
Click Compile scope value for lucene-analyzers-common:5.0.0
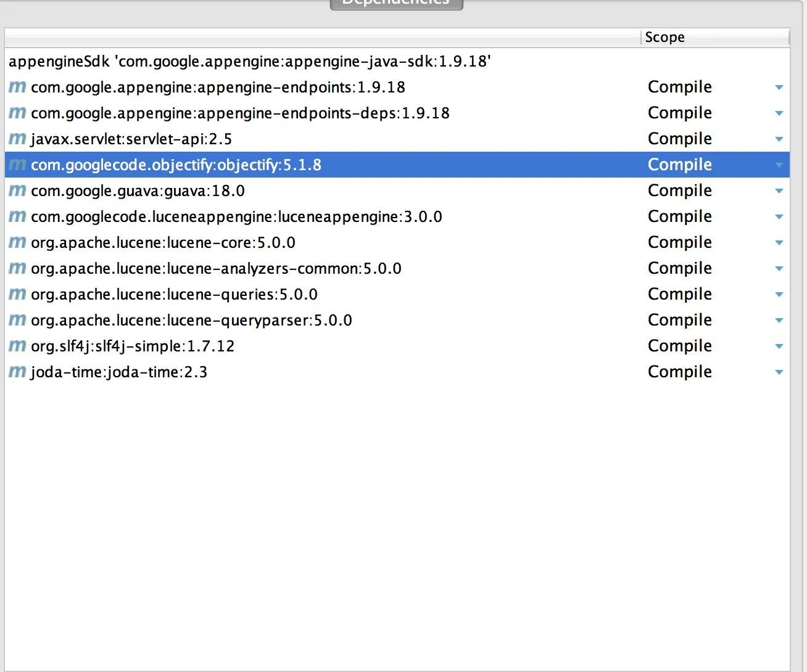coord(680,268)
